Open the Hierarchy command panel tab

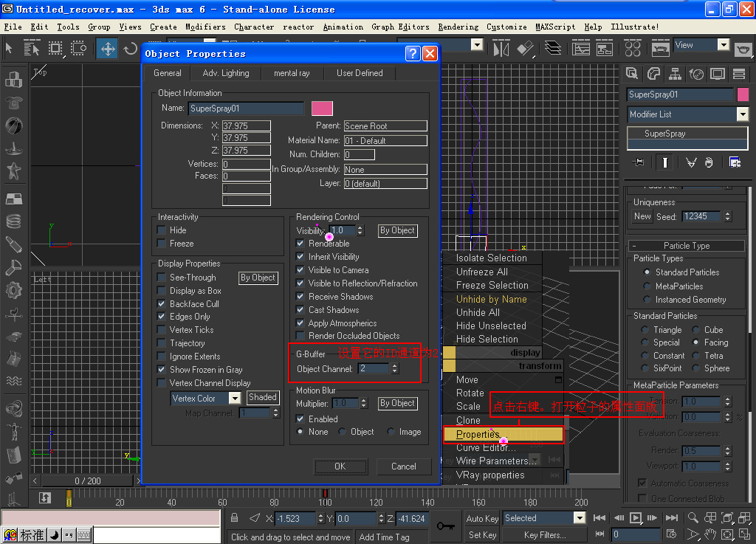click(x=675, y=74)
